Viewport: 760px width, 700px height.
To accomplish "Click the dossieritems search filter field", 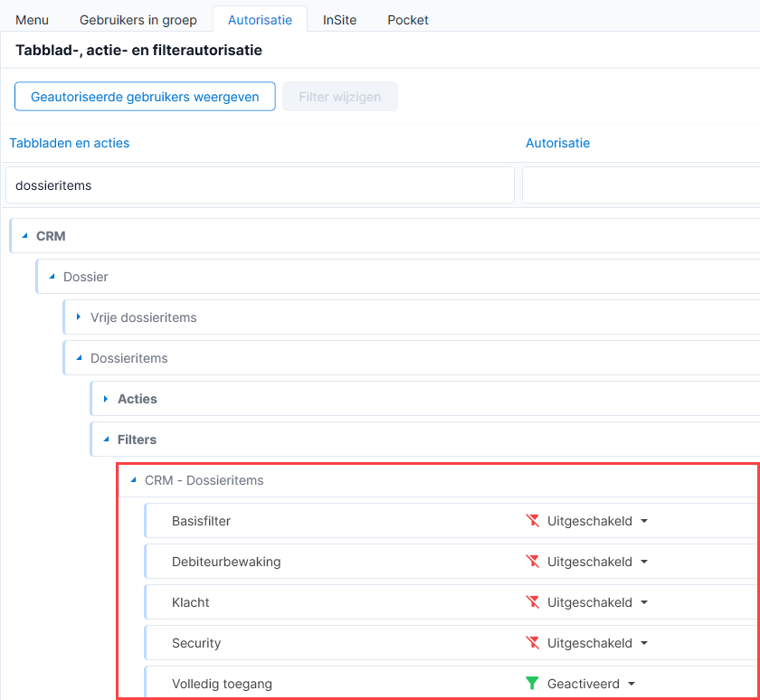I will pyautogui.click(x=260, y=185).
